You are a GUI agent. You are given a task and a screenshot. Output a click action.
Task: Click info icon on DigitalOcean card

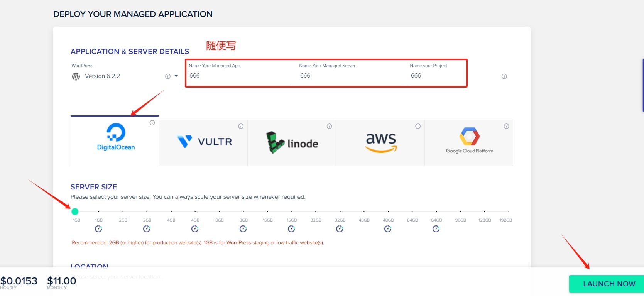(x=152, y=123)
